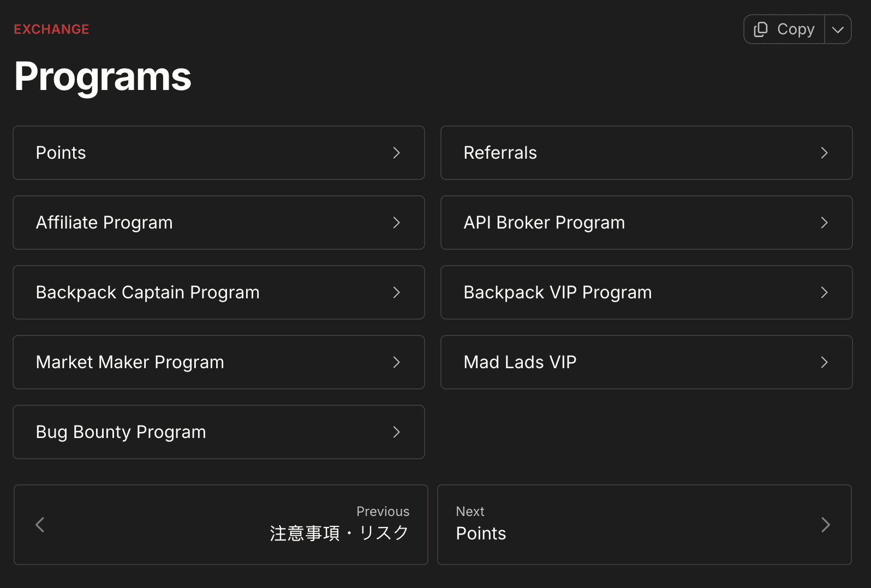Screen dimensions: 871x588
Task: Click the API Broker Program chevron arrow
Action: 824,223
